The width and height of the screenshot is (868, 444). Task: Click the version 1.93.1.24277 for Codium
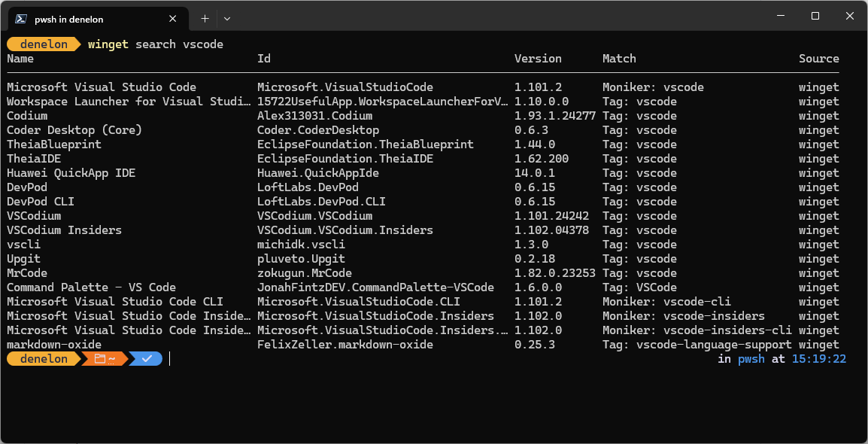tap(554, 115)
